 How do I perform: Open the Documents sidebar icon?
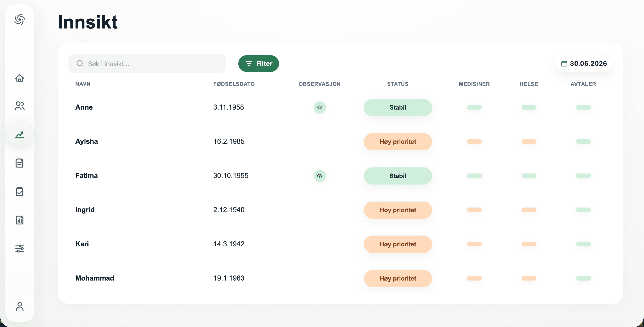(19, 163)
